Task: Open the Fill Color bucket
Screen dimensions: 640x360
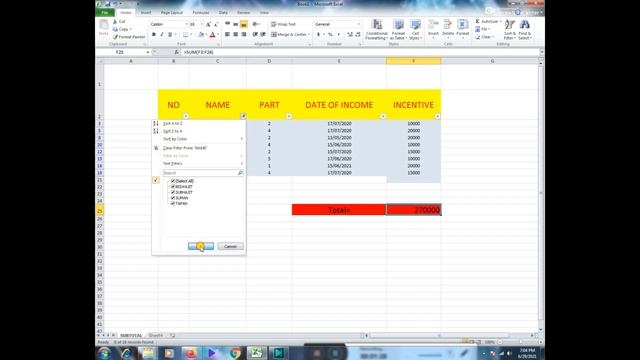Action: (x=201, y=35)
